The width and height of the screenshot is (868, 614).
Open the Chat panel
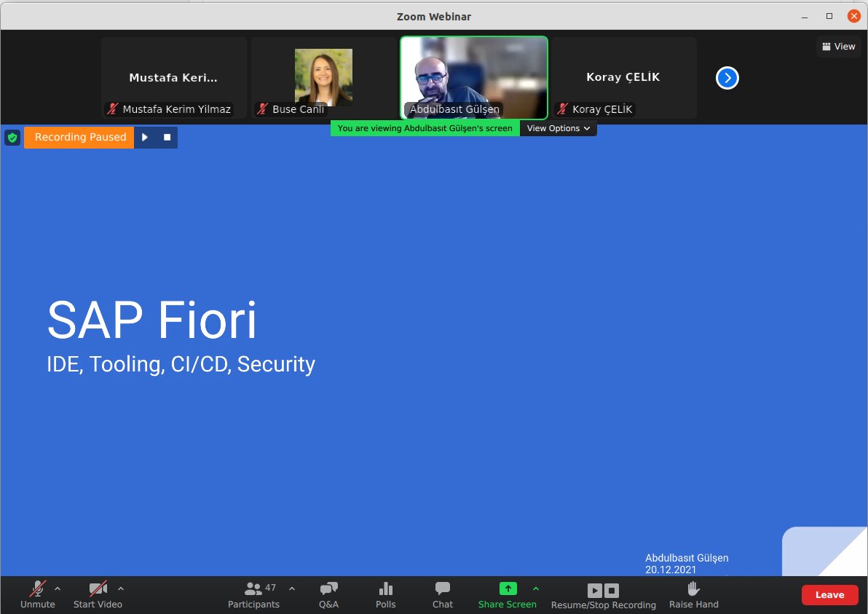[442, 595]
